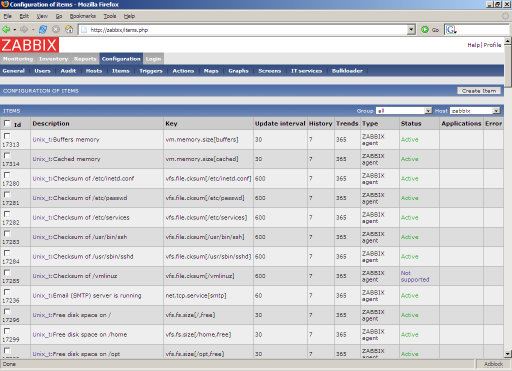The width and height of the screenshot is (512, 371).
Task: Open the Edit menu
Action: (24, 16)
